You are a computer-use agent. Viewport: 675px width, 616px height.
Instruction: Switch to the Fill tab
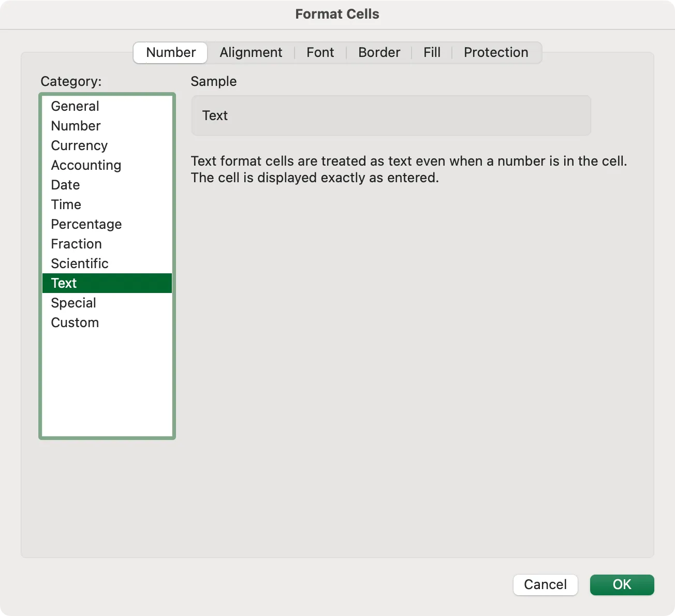click(431, 52)
